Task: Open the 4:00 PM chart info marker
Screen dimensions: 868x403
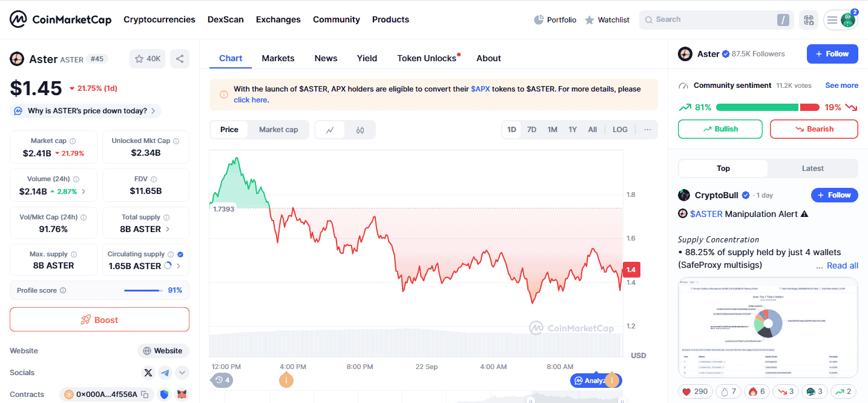Action: pos(286,381)
